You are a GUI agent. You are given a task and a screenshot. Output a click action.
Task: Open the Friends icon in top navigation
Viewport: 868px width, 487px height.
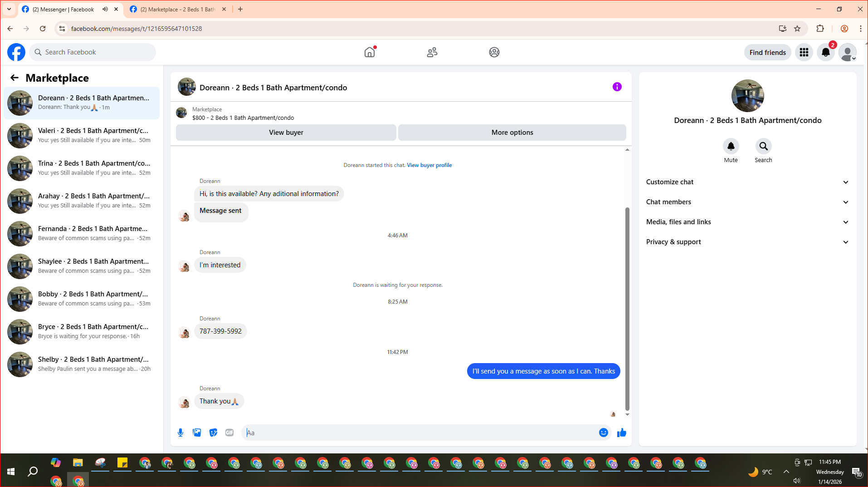click(432, 52)
